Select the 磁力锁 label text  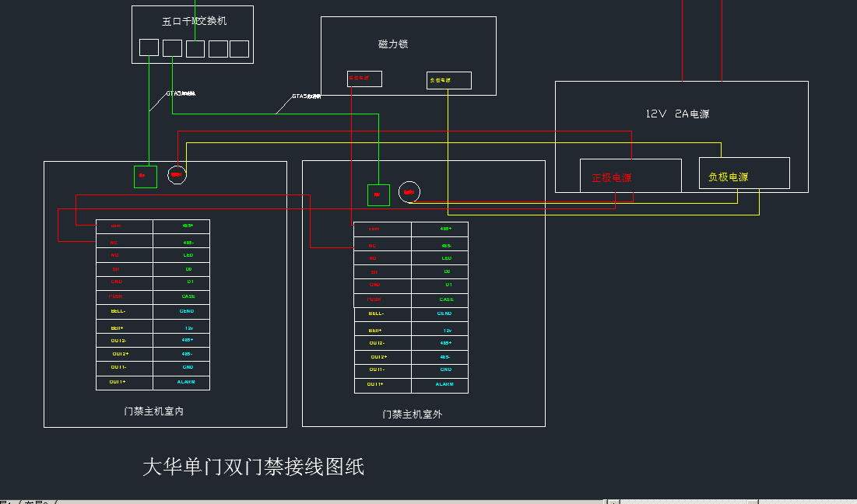[393, 44]
